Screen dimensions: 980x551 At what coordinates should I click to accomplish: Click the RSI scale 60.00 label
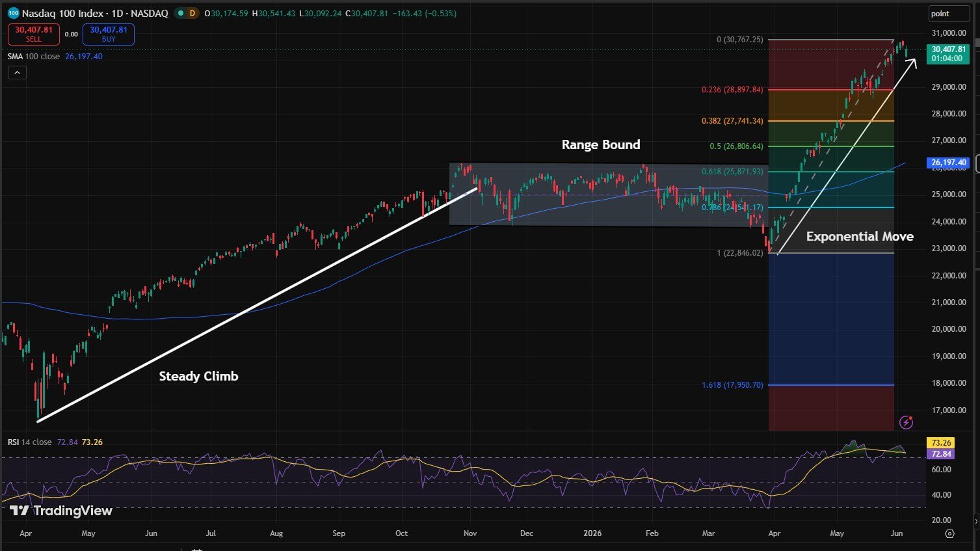(x=941, y=469)
